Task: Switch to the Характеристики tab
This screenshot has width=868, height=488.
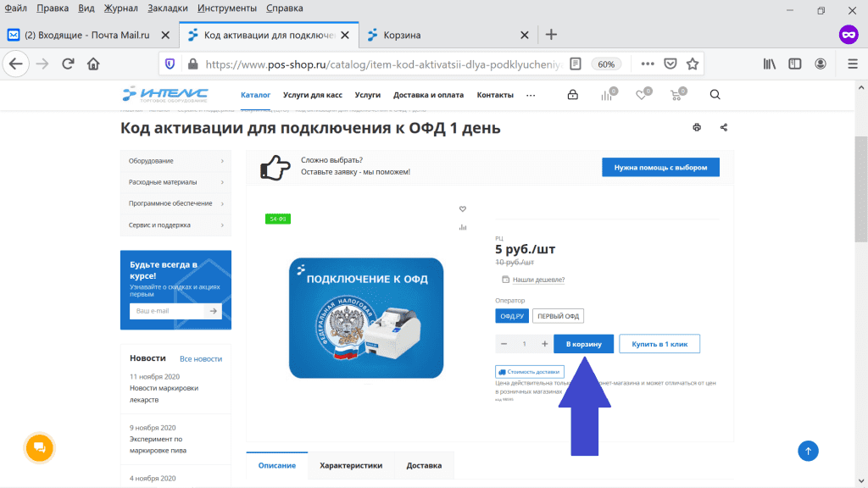Action: pos(350,466)
